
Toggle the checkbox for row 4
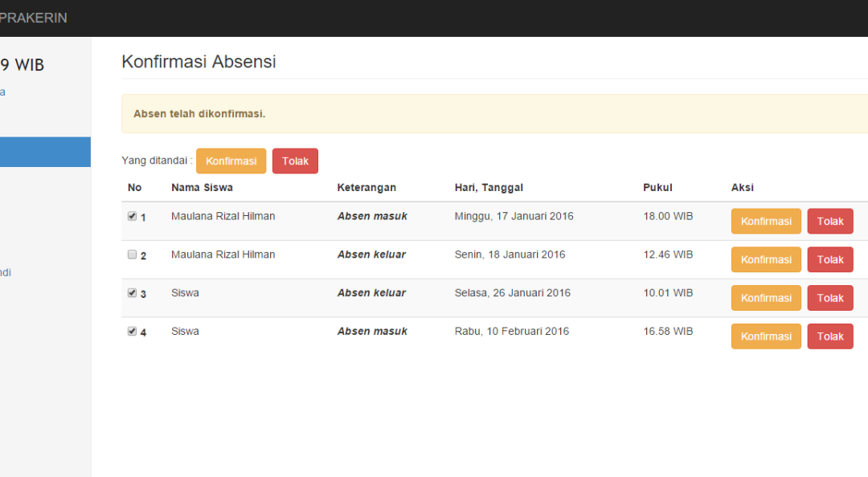coord(132,331)
